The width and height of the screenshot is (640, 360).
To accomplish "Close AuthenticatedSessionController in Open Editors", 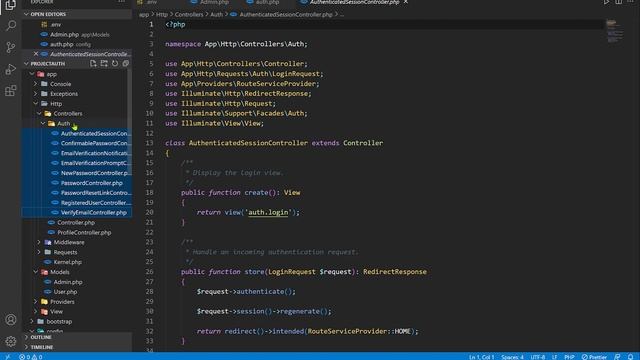I will click(x=36, y=54).
